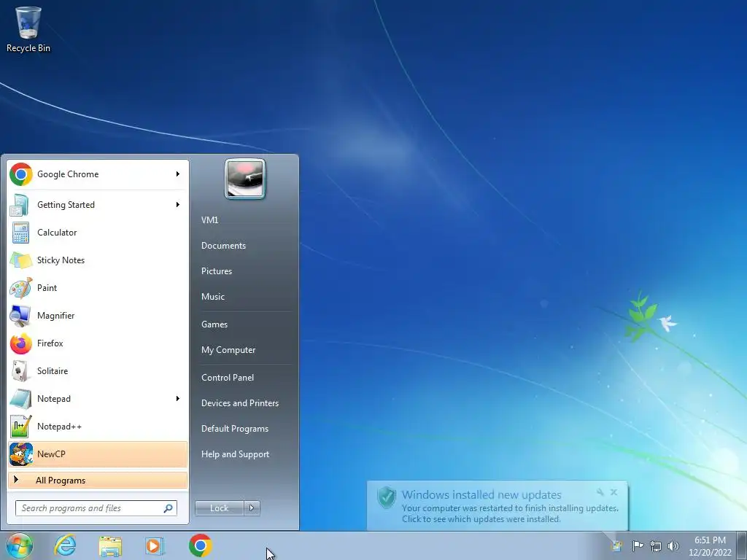
Task: Click Show desktop strip at taskbar end
Action: point(742,545)
